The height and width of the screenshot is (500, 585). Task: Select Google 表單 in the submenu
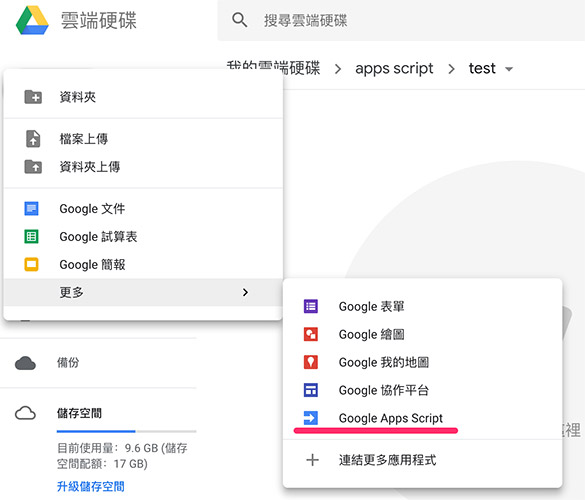tap(422, 306)
